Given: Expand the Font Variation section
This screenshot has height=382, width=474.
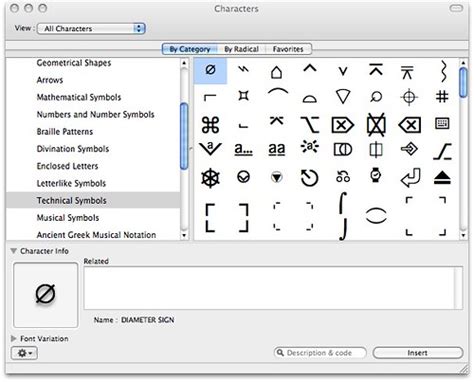Looking at the screenshot, I should (13, 339).
